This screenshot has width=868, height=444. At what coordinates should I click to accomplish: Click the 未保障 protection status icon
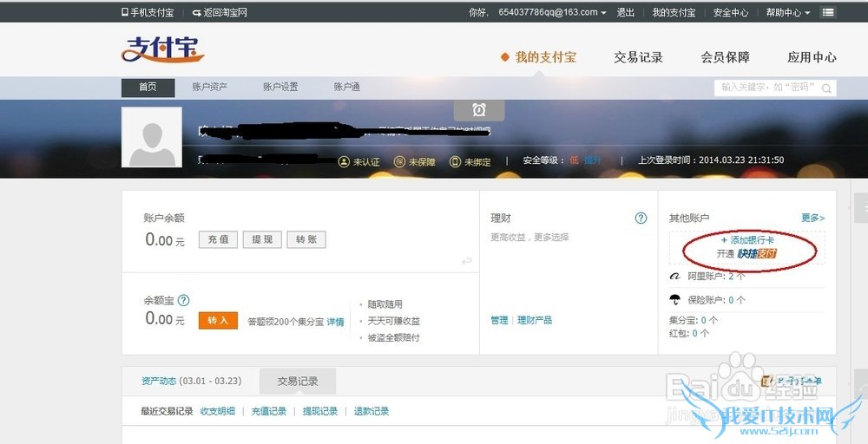pyautogui.click(x=399, y=161)
